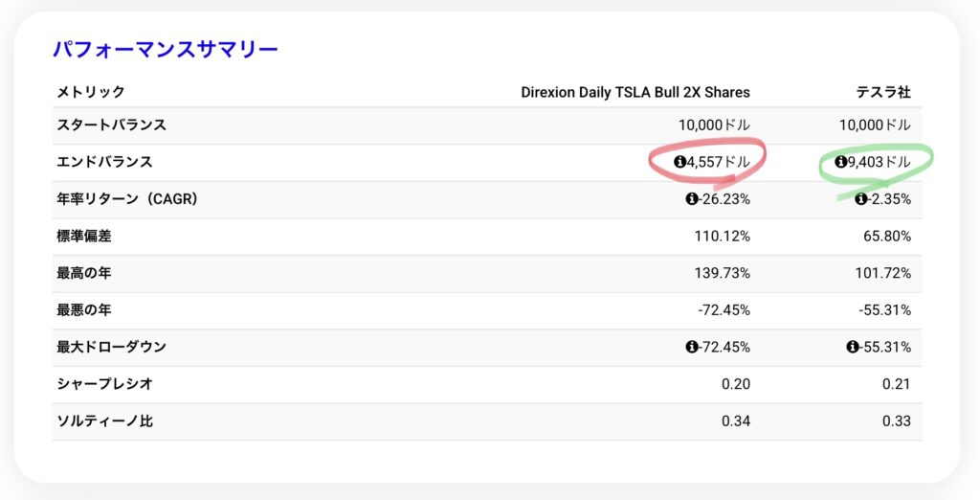Click the 年率リターン（CAGR）row label
Image resolution: width=980 pixels, height=500 pixels.
(127, 199)
